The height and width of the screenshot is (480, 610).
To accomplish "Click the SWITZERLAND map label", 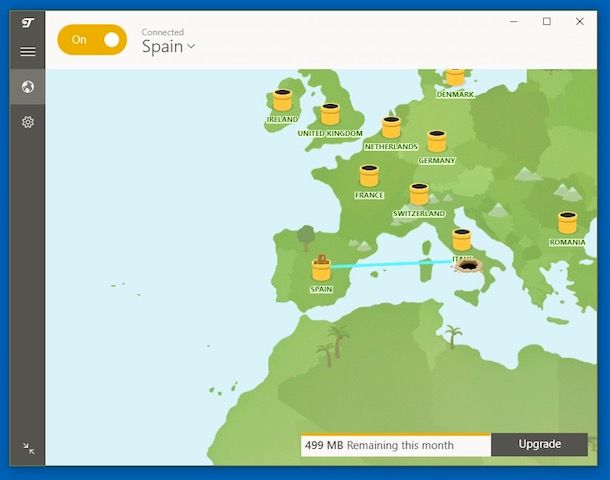I will [x=419, y=214].
